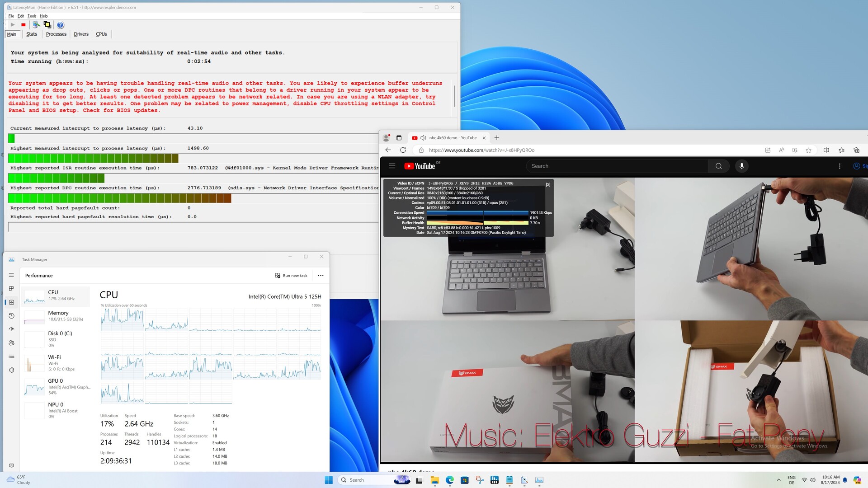Screen dimensions: 868x488
Task: Select the Wi-Fi performance item
Action: pos(56,363)
